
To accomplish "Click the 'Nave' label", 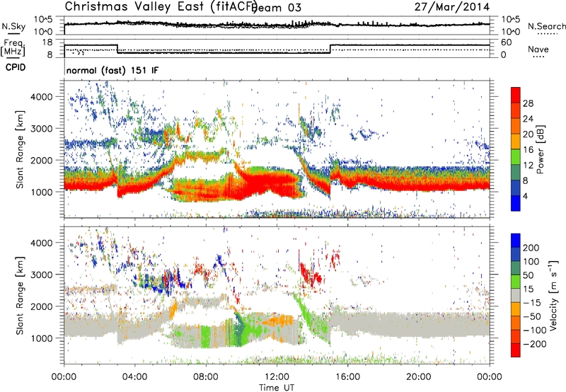I will click(538, 50).
